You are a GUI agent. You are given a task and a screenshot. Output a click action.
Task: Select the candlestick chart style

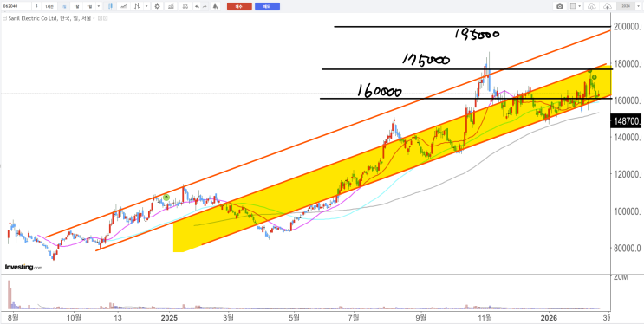pos(110,6)
